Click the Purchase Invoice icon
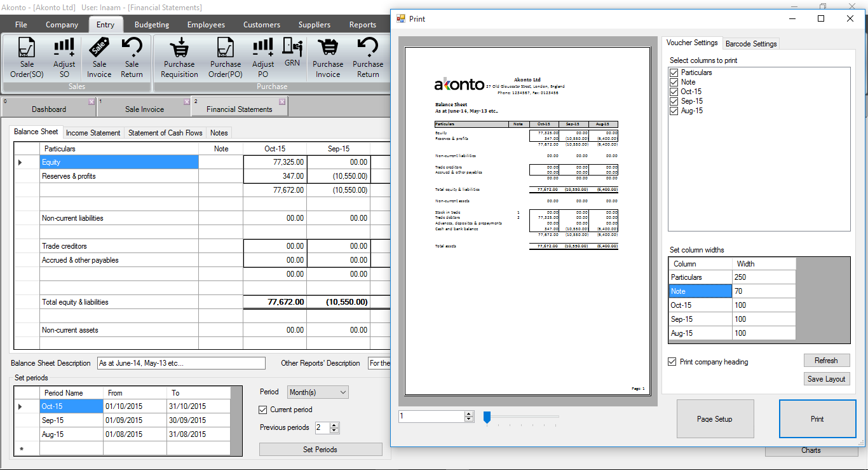This screenshot has height=470, width=868. pos(328,57)
